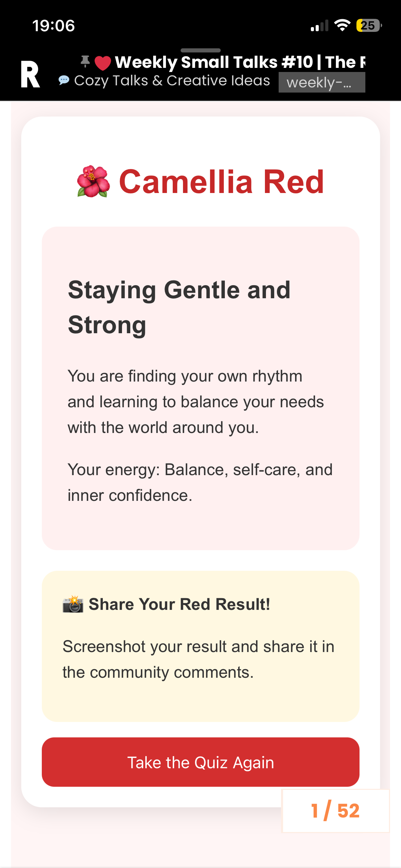Tap the blue speech bubble community icon
Screen dimensions: 401x868
[64, 80]
